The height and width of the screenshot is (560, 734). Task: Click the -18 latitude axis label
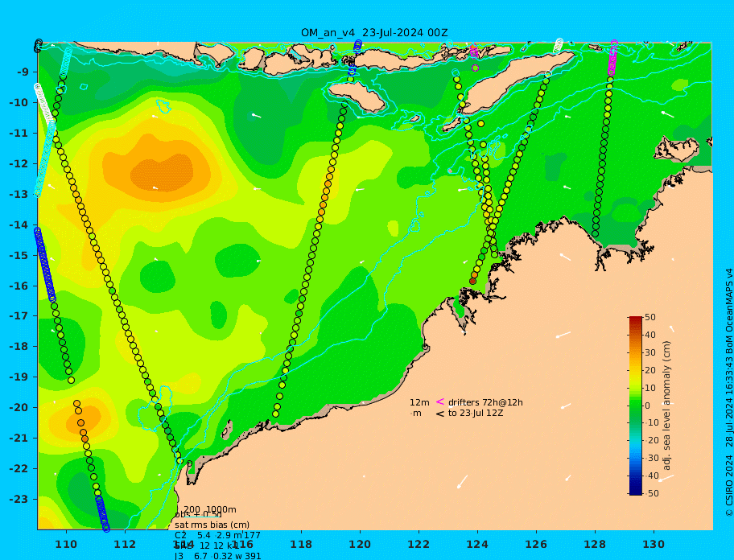click(19, 347)
